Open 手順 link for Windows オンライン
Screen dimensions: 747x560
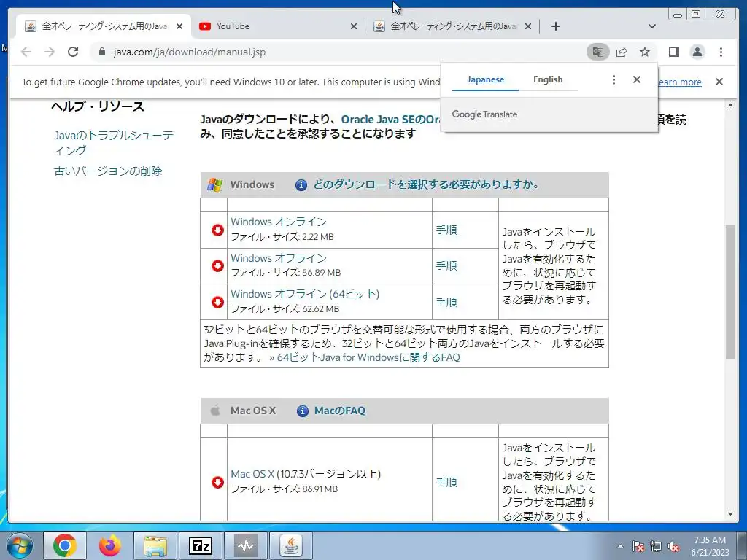[446, 230]
